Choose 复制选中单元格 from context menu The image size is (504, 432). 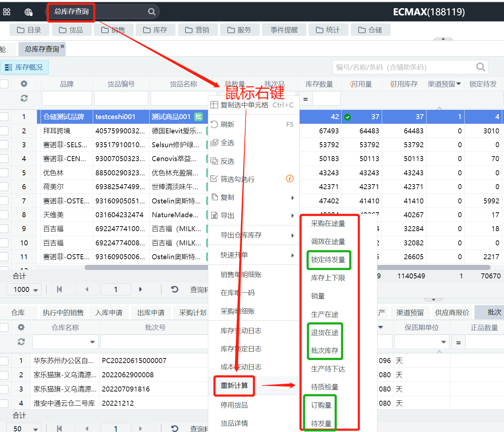(253, 105)
